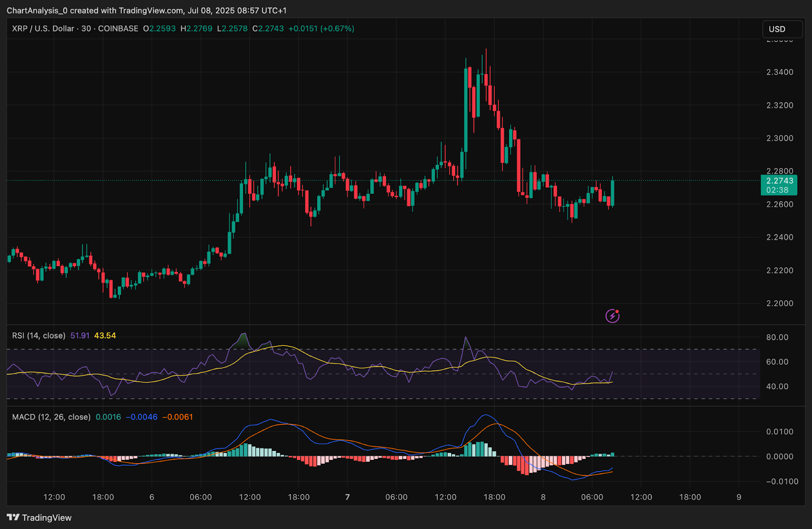Click the percent change +0.0151 (+0.67%) text
The height and width of the screenshot is (529, 812).
(x=321, y=28)
